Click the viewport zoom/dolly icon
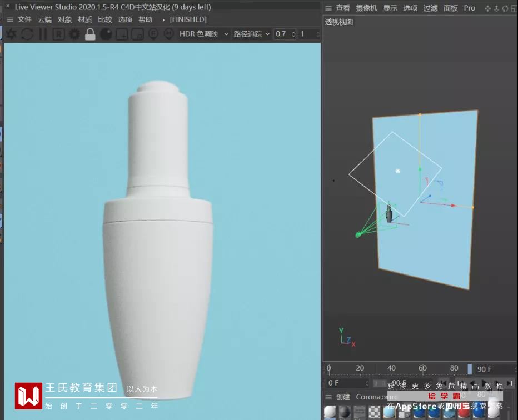 (496, 8)
